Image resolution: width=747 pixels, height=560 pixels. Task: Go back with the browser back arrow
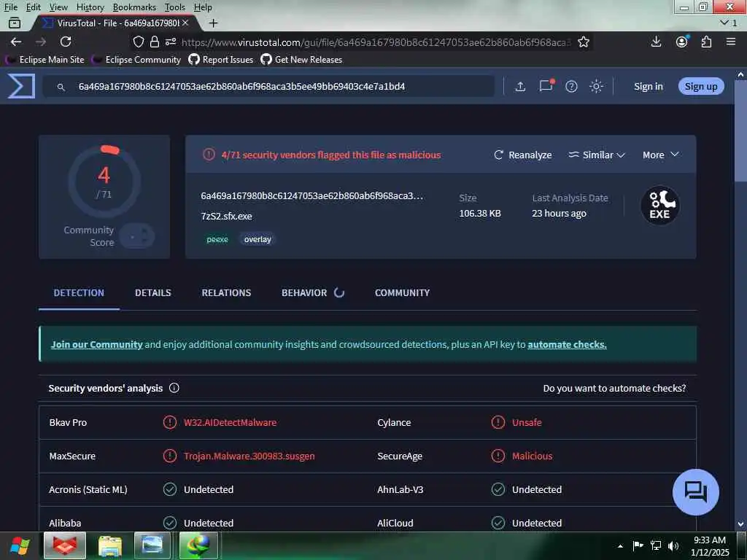16,42
